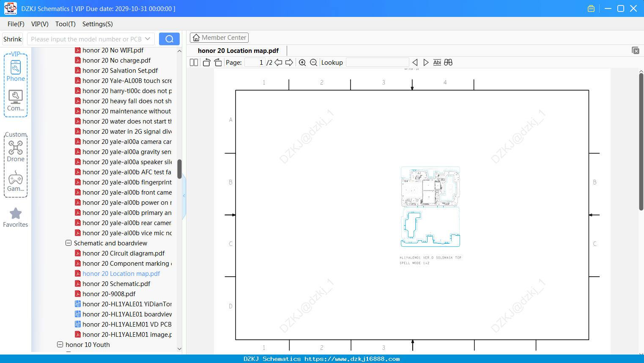Open honor 20 heavy fall file
Viewport: 644px width, 363px height.
tap(123, 101)
